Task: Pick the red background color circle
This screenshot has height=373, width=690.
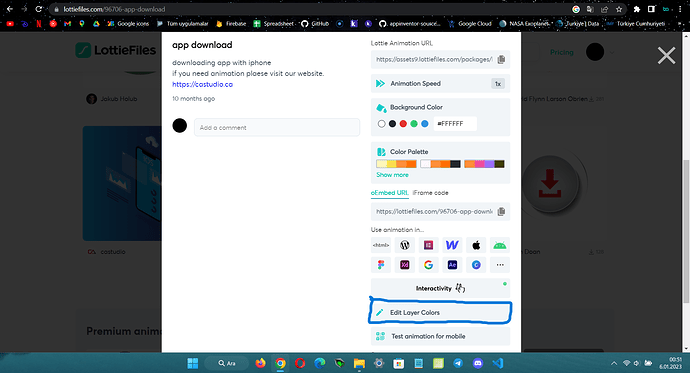Action: [x=403, y=124]
